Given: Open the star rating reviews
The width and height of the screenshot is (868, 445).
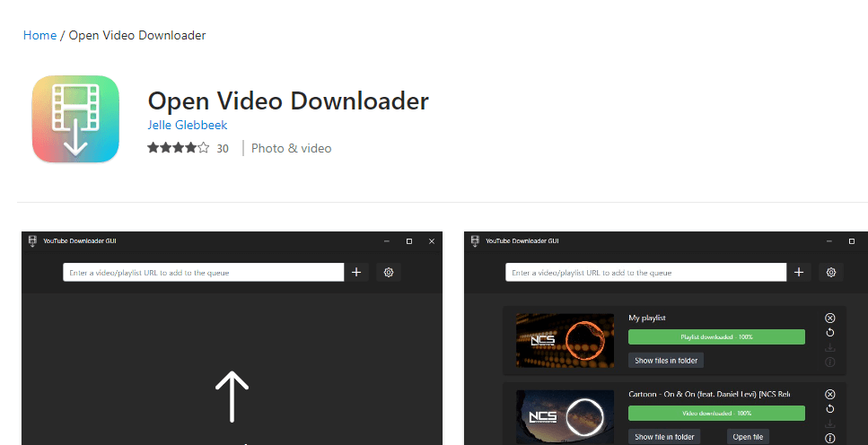Looking at the screenshot, I should click(x=179, y=148).
